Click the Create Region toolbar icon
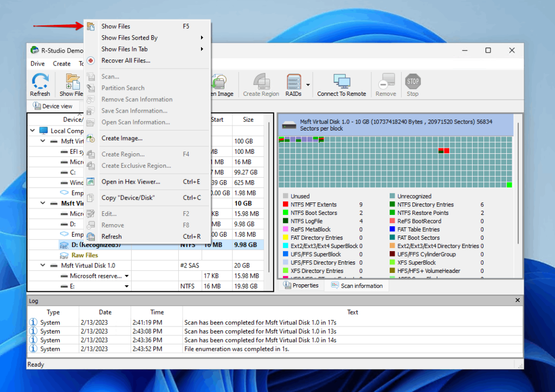Screen dimensions: 555x392 point(261,81)
